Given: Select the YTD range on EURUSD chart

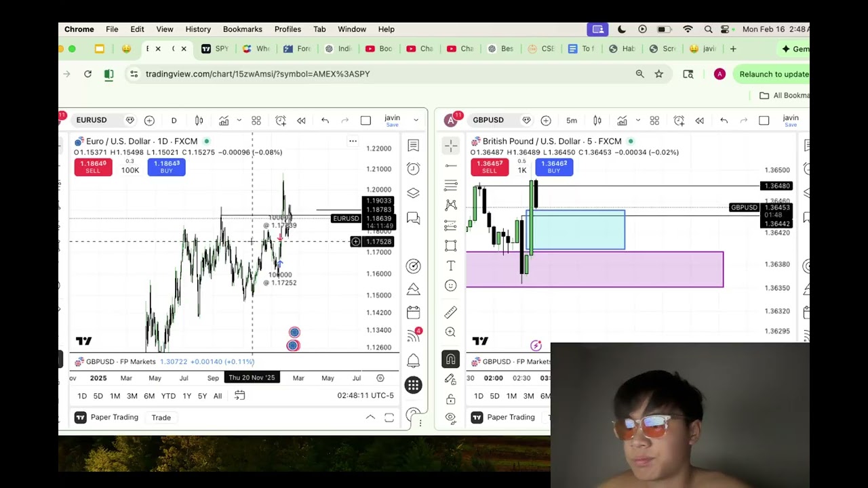Looking at the screenshot, I should [168, 396].
